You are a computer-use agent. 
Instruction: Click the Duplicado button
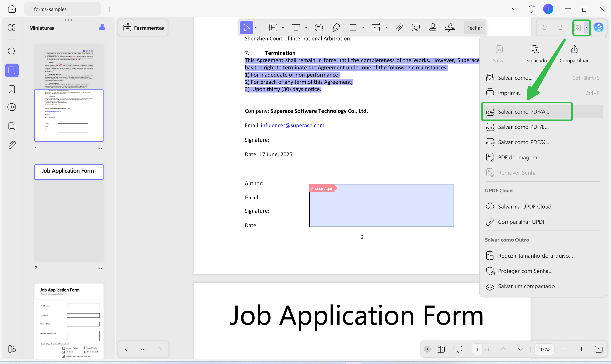tap(535, 54)
